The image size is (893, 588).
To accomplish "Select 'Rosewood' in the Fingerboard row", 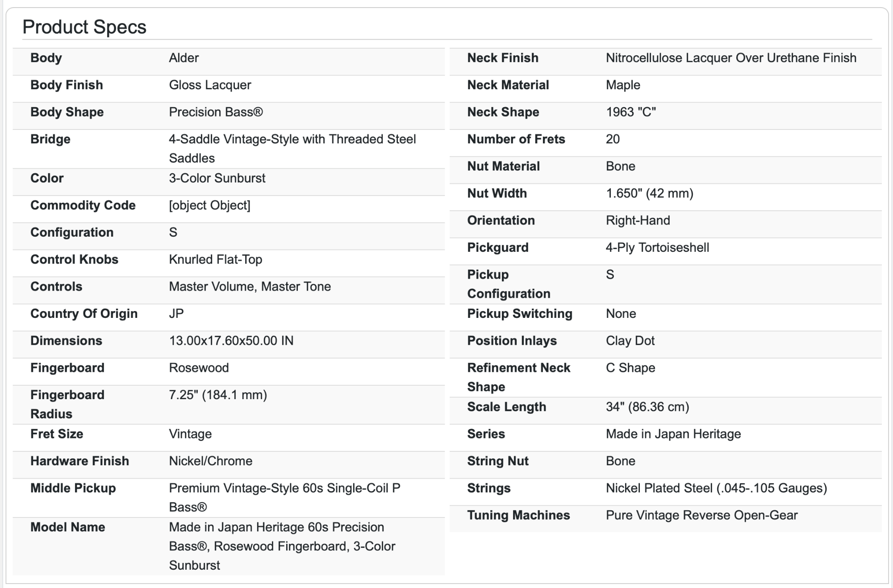I will (x=199, y=368).
